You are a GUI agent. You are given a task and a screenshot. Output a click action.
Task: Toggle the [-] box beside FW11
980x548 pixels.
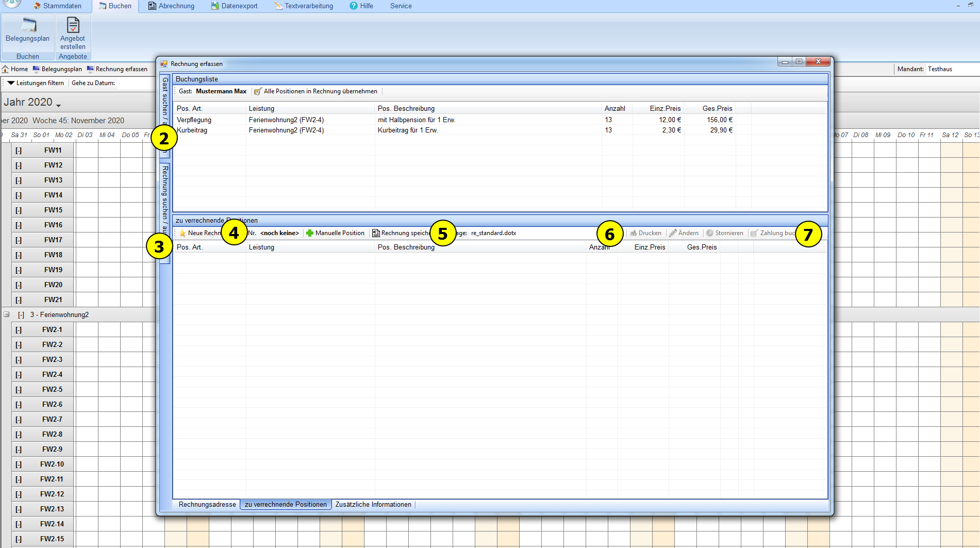coord(19,151)
